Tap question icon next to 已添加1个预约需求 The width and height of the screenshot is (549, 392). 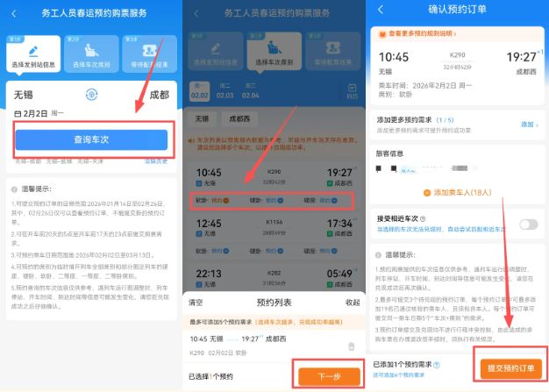pos(436,365)
